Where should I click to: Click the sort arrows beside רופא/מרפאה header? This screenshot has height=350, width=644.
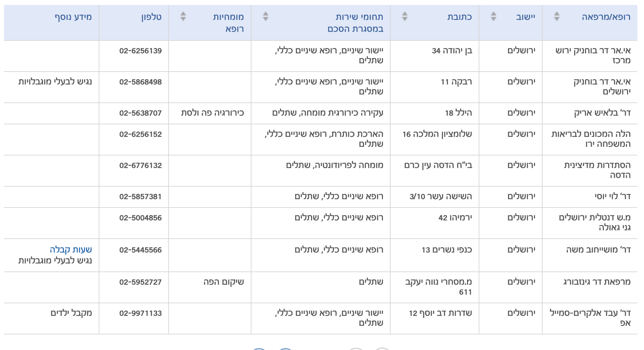(x=557, y=16)
